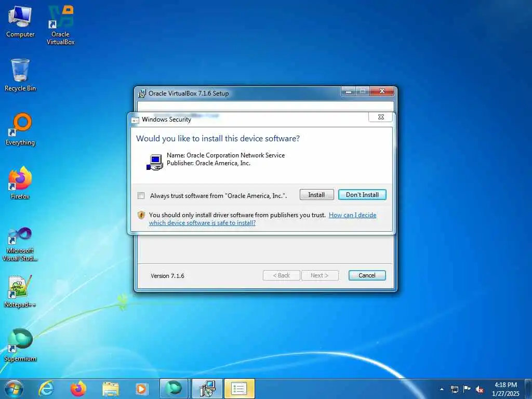Open Windows Media Player in taskbar
Screen dimensions: 532x399
(x=141, y=389)
